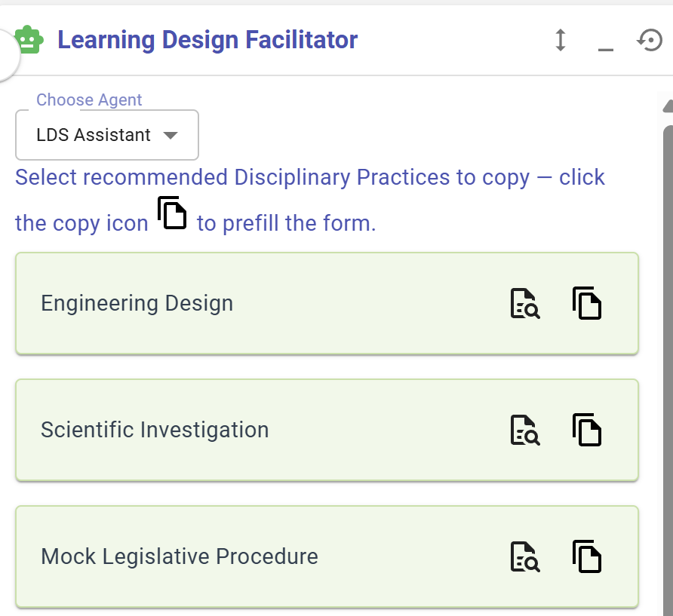Click the vertical scrollbar thumb
This screenshot has width=673, height=616.
[668, 369]
